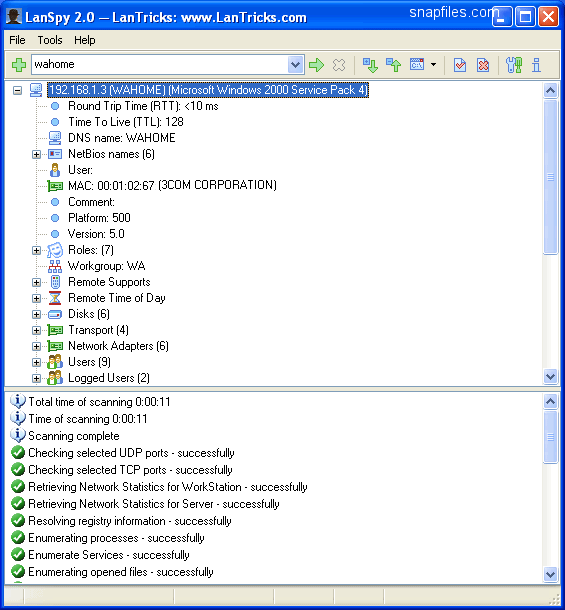Select the Comment: row

click(91, 202)
